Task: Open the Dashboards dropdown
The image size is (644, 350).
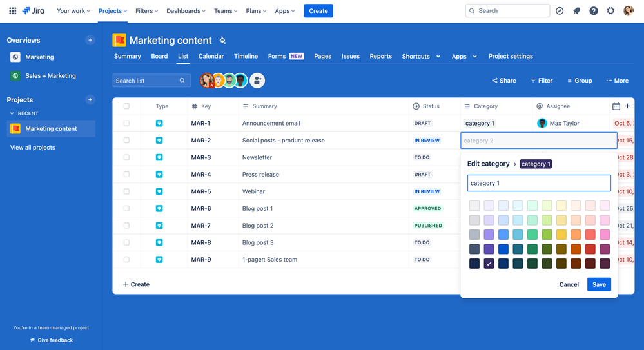Action: click(x=186, y=11)
